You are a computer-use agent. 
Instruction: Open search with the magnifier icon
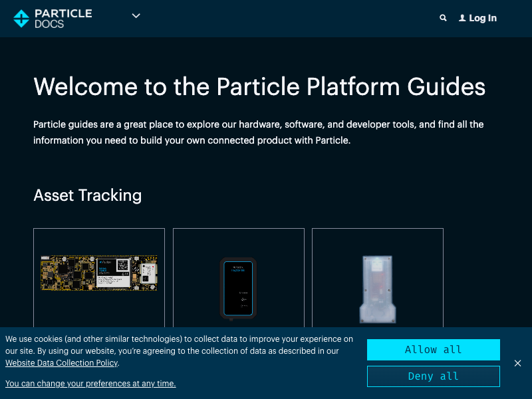coord(443,18)
